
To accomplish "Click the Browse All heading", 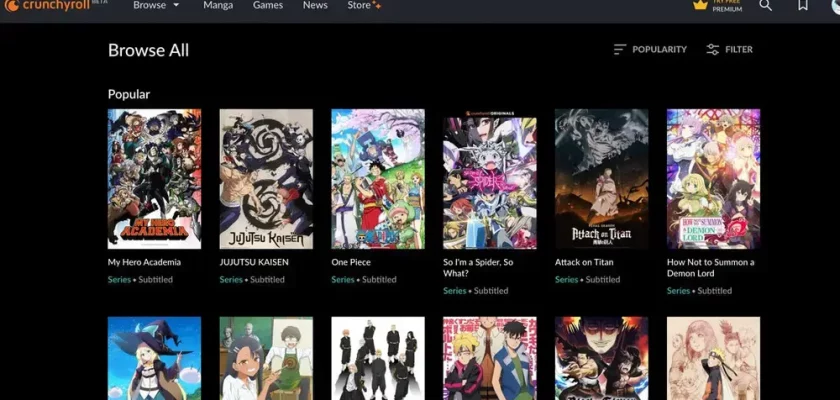I will [x=148, y=50].
